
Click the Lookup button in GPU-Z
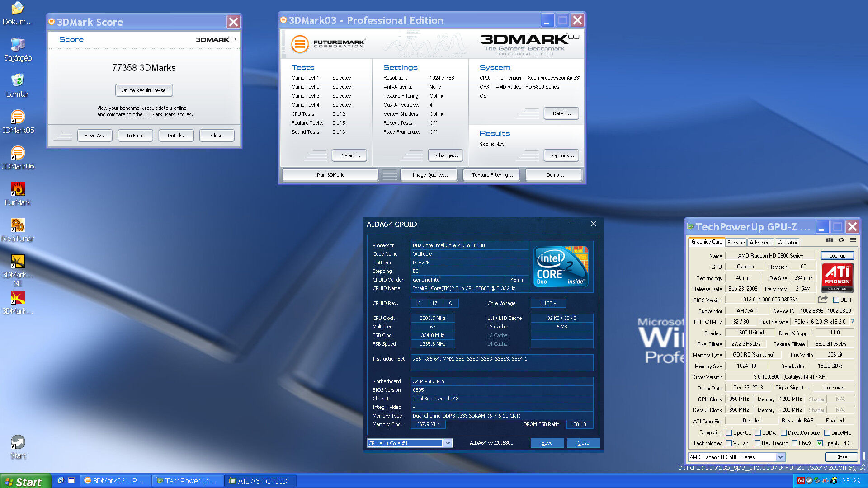[x=837, y=256]
